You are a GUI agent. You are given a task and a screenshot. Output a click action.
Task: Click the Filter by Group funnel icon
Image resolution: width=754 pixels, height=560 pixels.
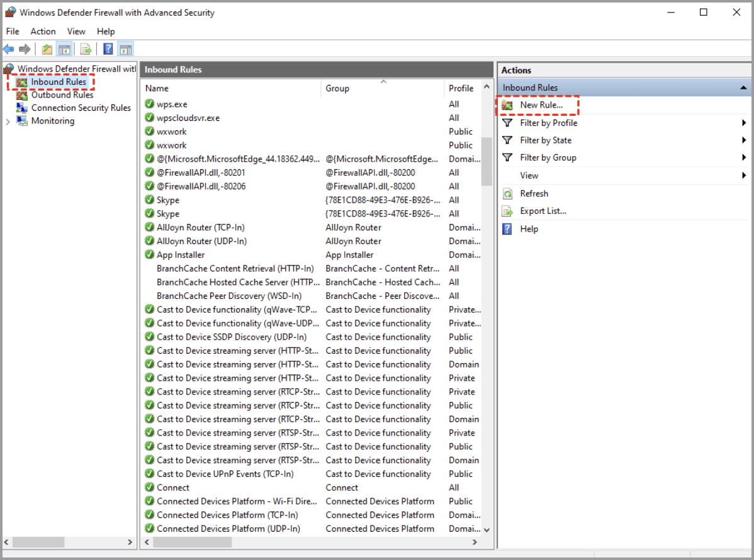pos(507,158)
